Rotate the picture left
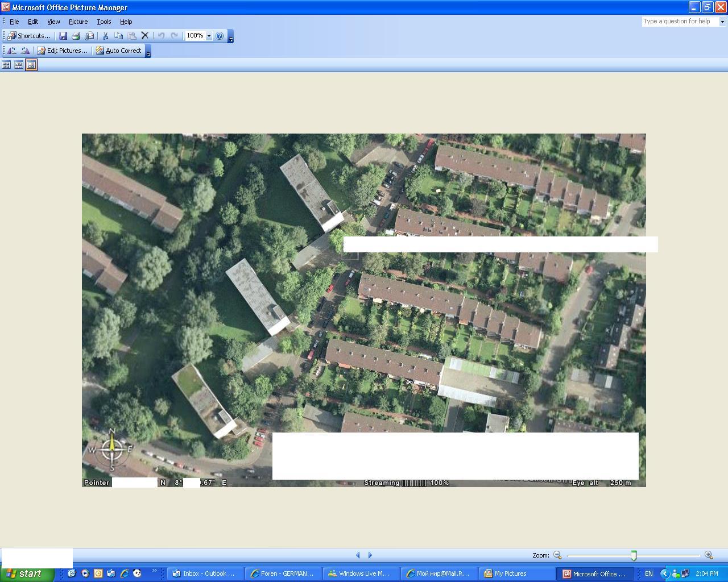728x582 pixels. tap(11, 51)
